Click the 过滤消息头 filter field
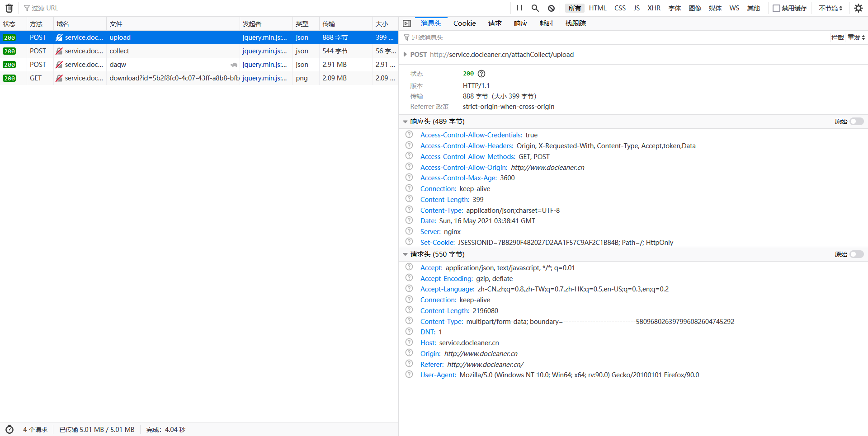 [615, 38]
